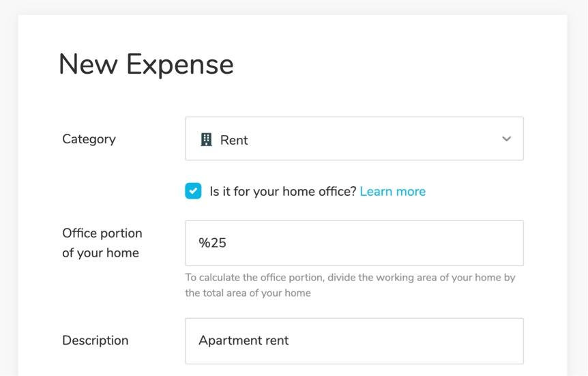Select the Rent text in category selector
This screenshot has height=376, width=588.
234,140
